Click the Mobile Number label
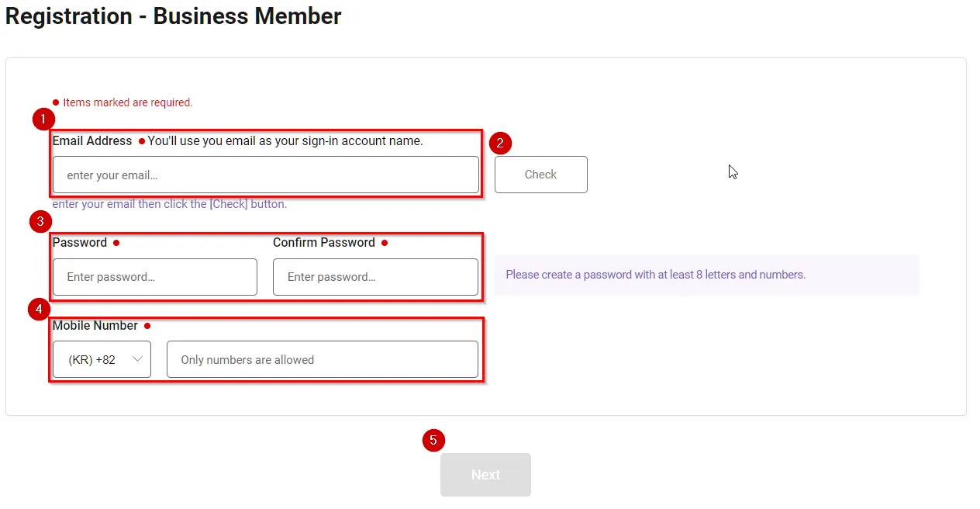Viewport: 980px width, 509px height. pyautogui.click(x=95, y=326)
